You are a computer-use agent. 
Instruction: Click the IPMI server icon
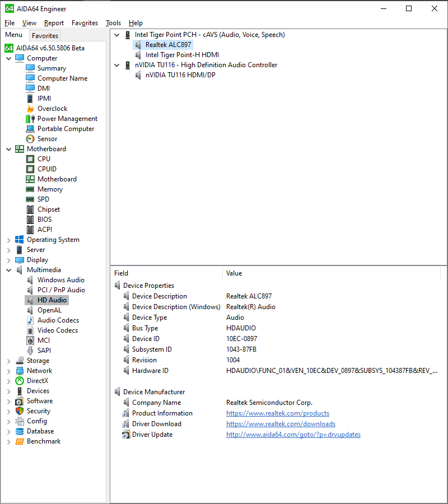click(30, 99)
